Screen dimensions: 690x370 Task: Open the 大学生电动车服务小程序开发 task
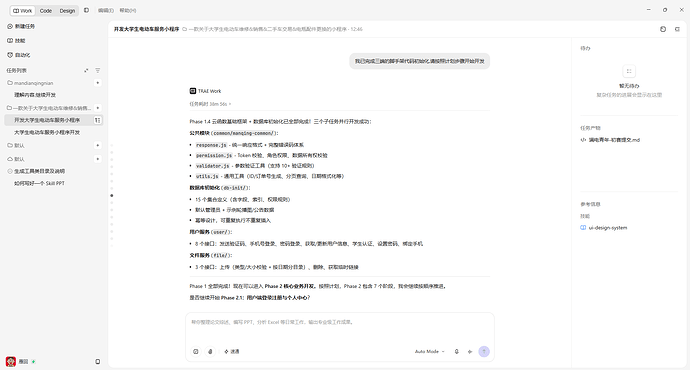(x=47, y=132)
